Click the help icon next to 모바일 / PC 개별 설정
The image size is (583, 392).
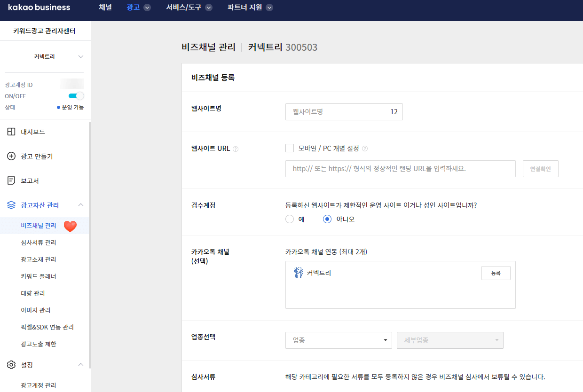point(365,149)
